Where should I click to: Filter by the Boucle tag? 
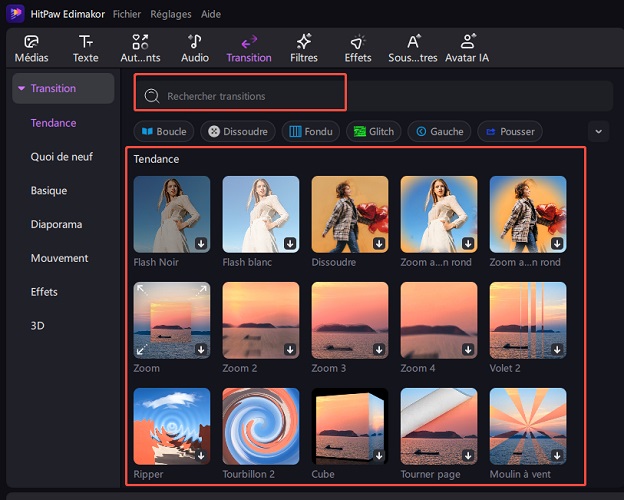click(x=164, y=131)
